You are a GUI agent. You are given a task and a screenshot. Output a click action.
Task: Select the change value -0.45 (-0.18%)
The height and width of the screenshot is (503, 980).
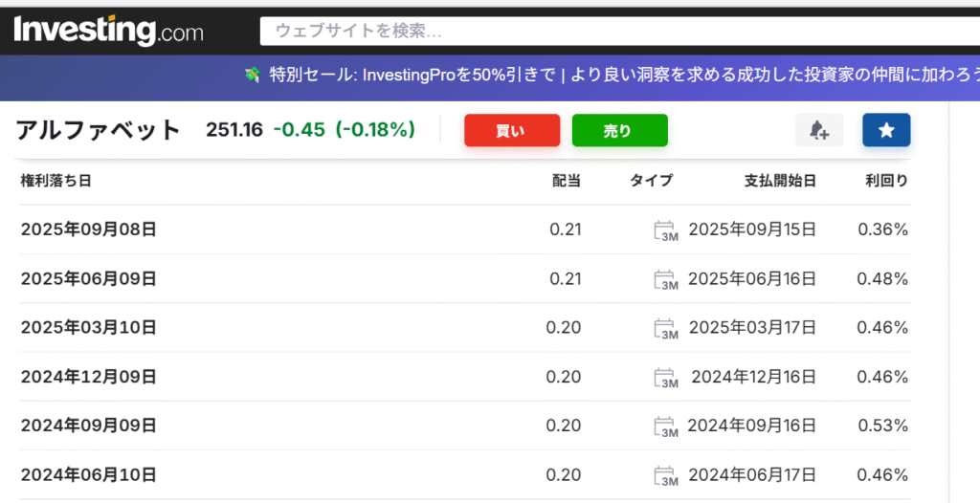click(345, 130)
